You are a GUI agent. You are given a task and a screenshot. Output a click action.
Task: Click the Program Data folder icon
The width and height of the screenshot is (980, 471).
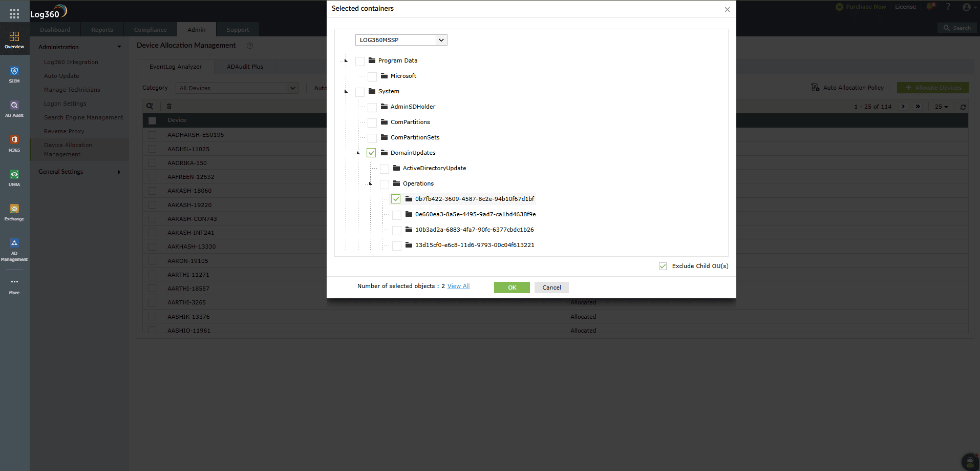click(372, 60)
